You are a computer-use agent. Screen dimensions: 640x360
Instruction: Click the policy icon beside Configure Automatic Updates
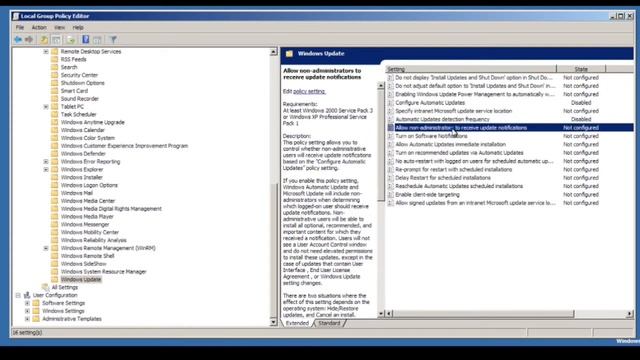[390, 103]
